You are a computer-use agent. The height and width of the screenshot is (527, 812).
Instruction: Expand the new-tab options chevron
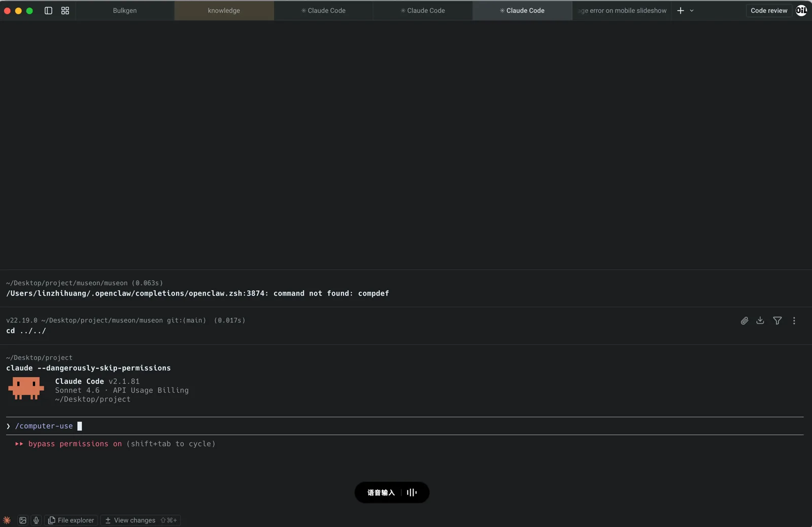point(692,10)
